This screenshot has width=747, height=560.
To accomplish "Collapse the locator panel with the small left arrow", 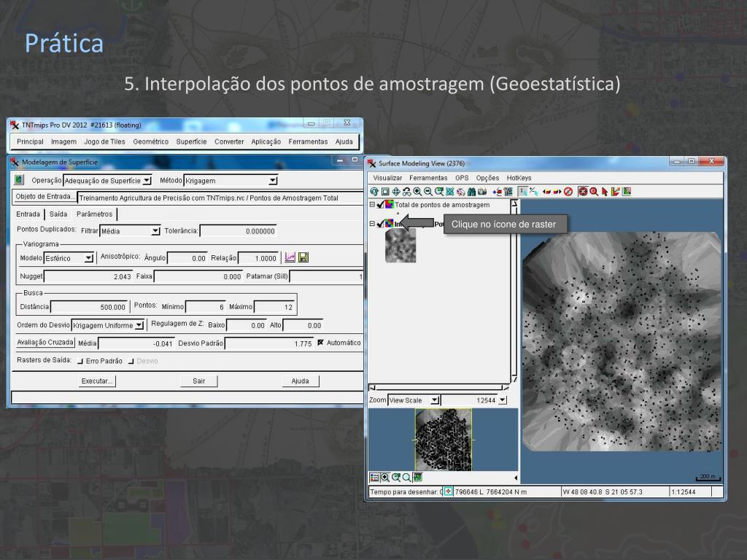I will pos(516,477).
